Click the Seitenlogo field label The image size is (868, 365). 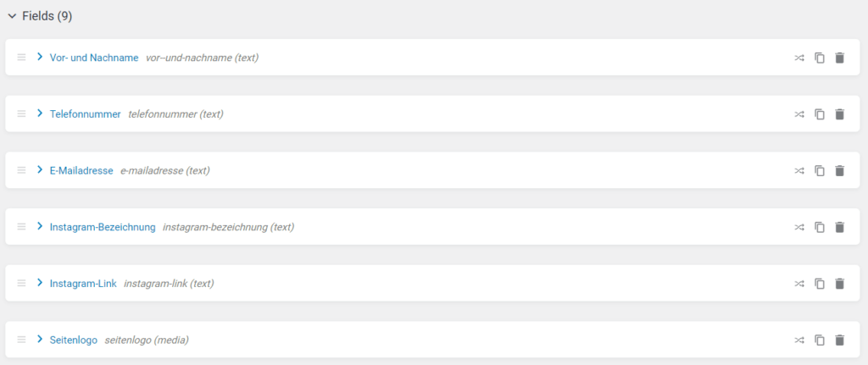pos(74,340)
